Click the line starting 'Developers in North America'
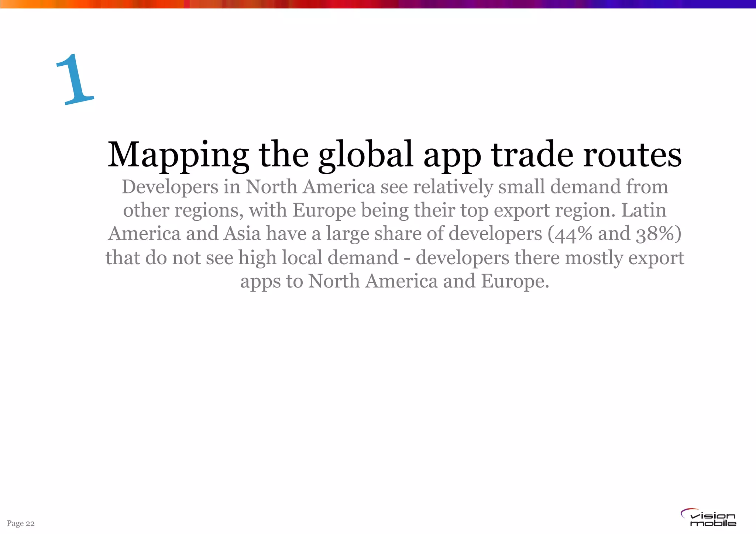Viewport: 756px width, 534px height. coord(395,187)
